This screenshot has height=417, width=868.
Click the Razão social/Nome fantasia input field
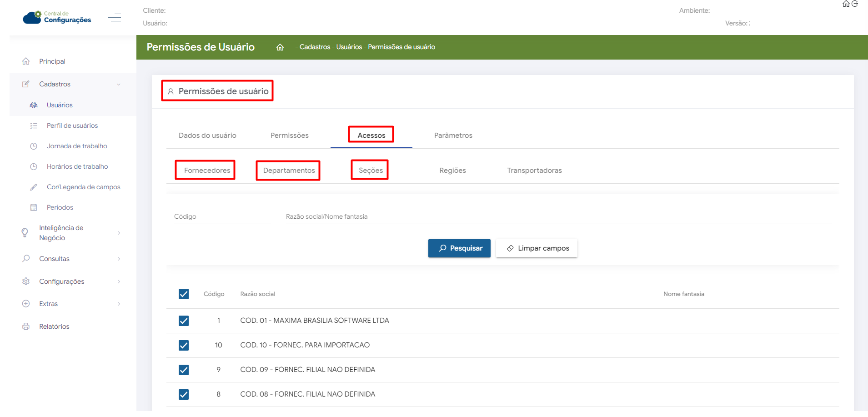(x=558, y=216)
